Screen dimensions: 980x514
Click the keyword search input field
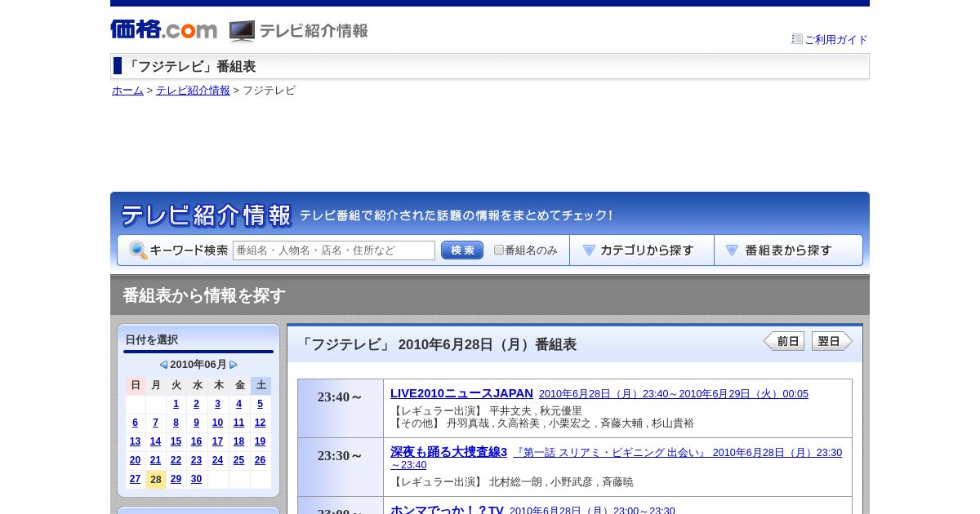coord(334,250)
